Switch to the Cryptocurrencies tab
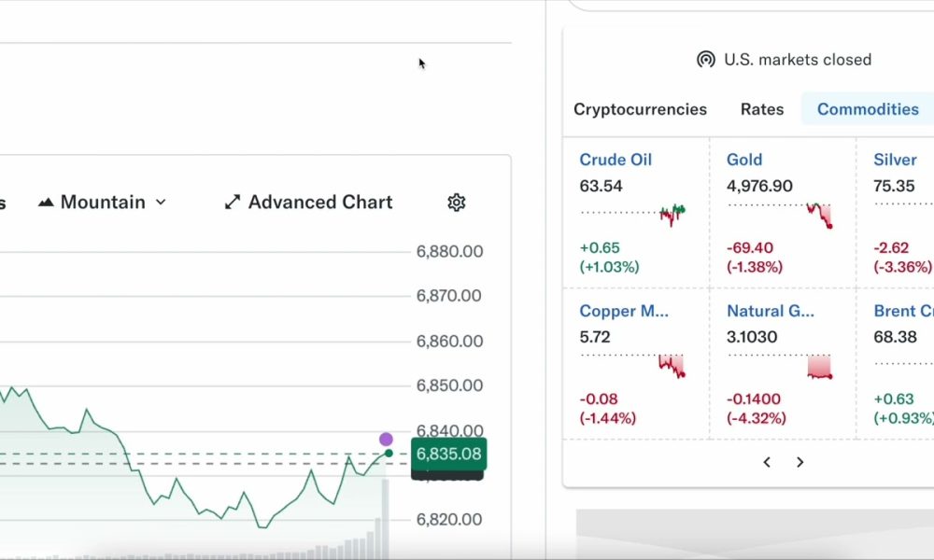This screenshot has width=934, height=560. tap(639, 109)
